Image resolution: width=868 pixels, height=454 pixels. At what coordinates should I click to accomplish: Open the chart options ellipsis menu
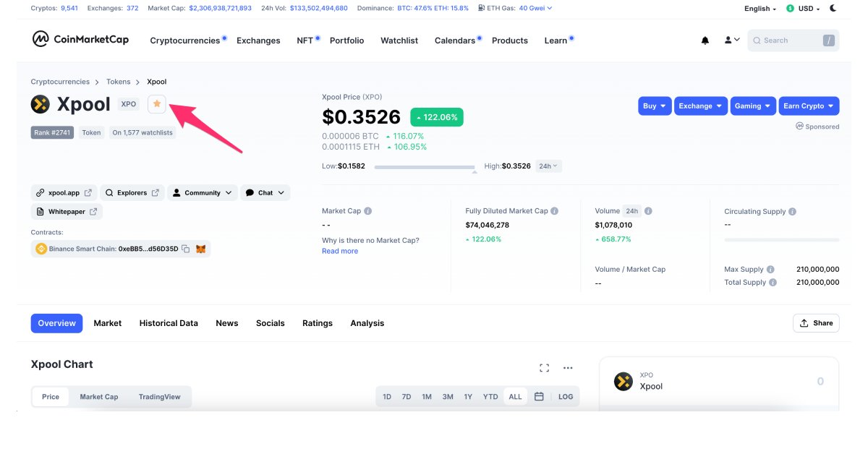[568, 367]
